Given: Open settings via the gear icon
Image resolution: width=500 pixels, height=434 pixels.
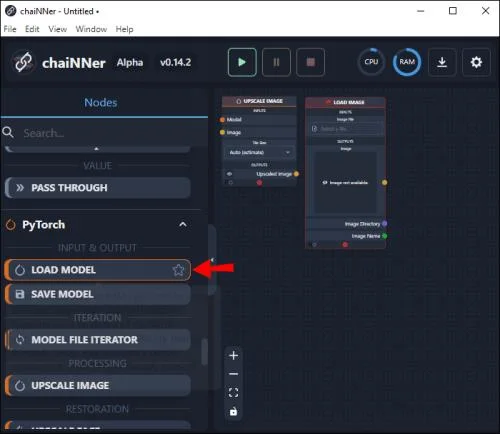Looking at the screenshot, I should coord(476,62).
